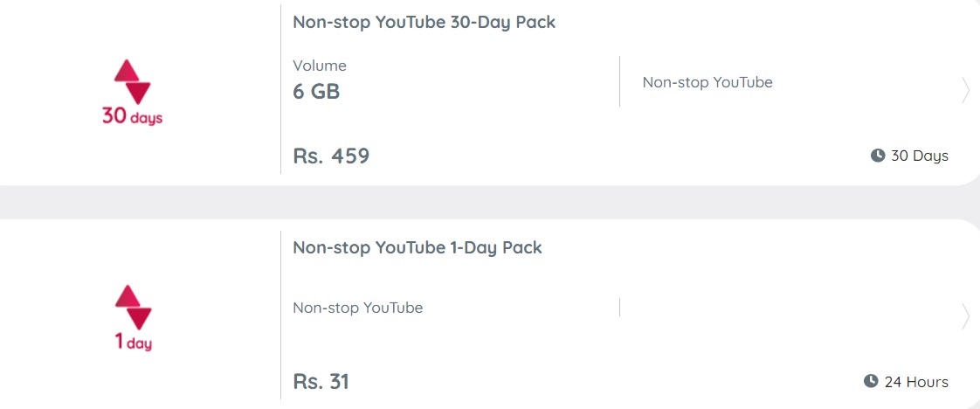Open Non-stop YouTube 1-Day Pack title
980x409 pixels.
[418, 247]
